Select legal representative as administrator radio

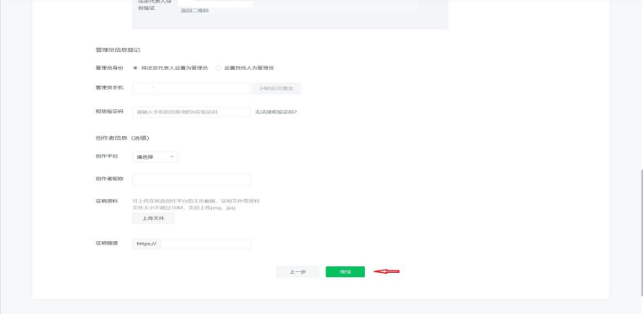click(x=135, y=68)
